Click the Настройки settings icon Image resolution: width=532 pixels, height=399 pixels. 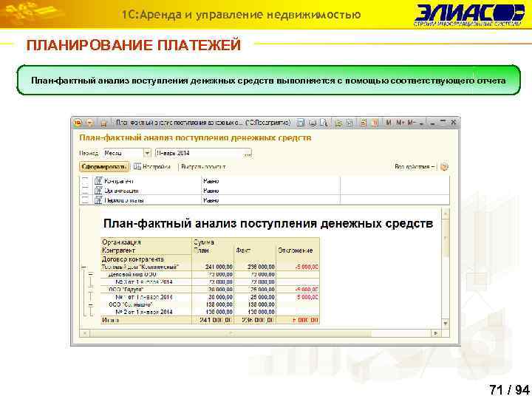(137, 166)
